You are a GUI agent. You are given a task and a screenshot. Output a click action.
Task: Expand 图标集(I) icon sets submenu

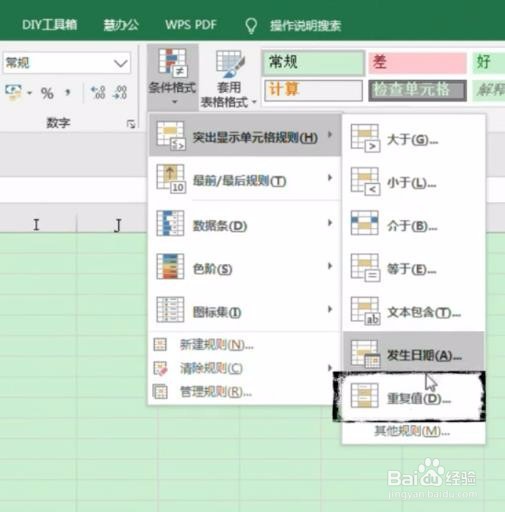pyautogui.click(x=245, y=311)
